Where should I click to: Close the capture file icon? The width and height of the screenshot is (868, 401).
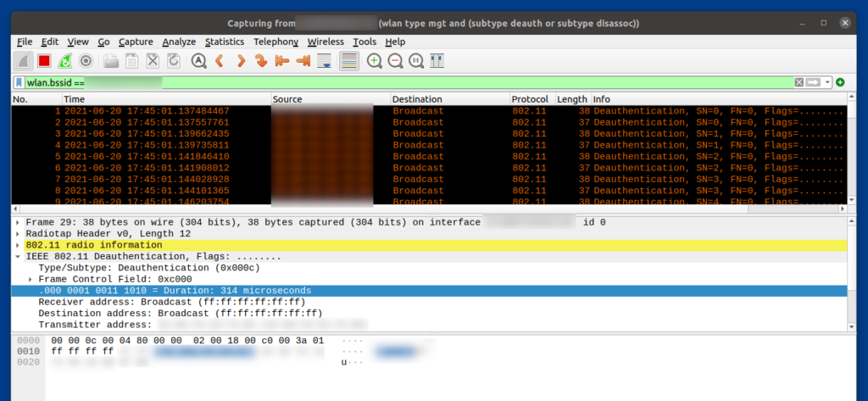[153, 61]
